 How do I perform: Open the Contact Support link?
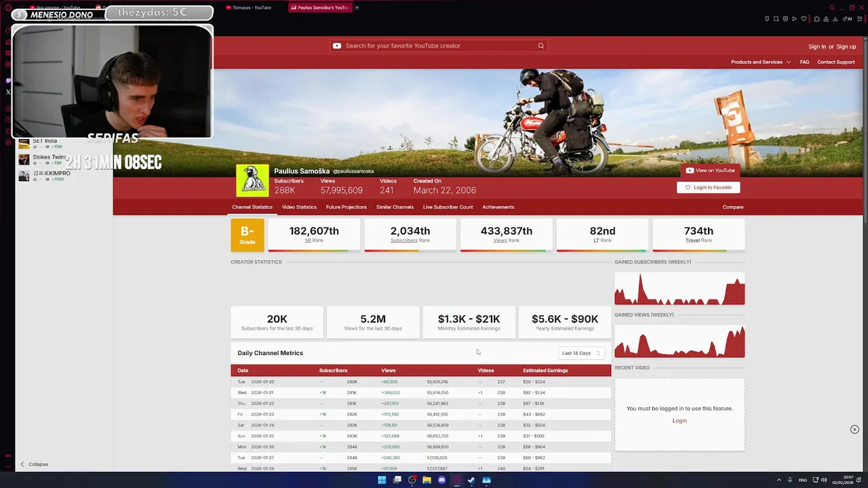tap(836, 62)
